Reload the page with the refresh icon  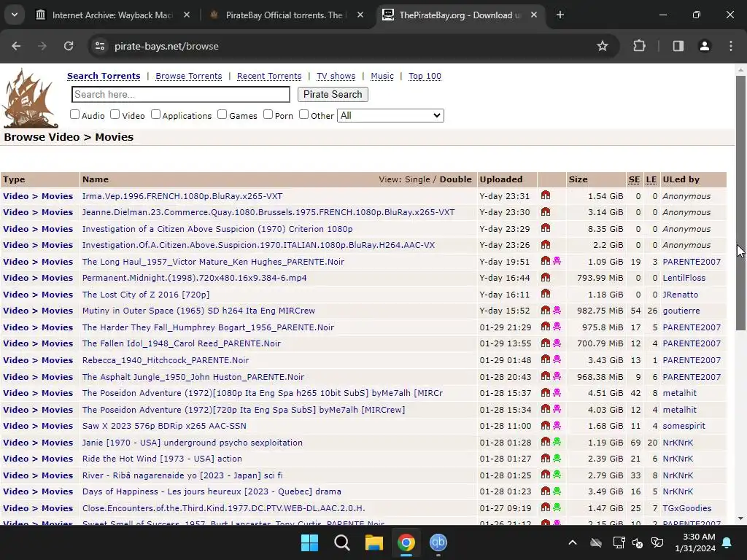pos(69,46)
